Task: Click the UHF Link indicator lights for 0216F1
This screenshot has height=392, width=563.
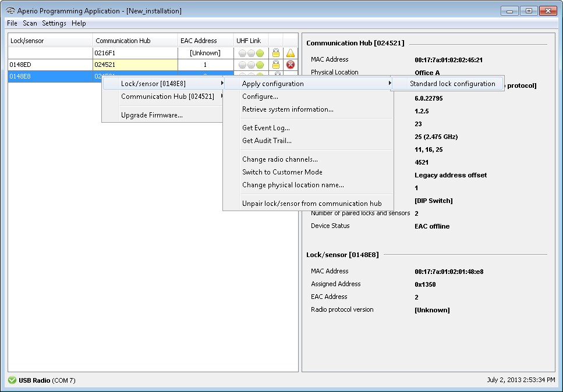Action: (x=252, y=54)
